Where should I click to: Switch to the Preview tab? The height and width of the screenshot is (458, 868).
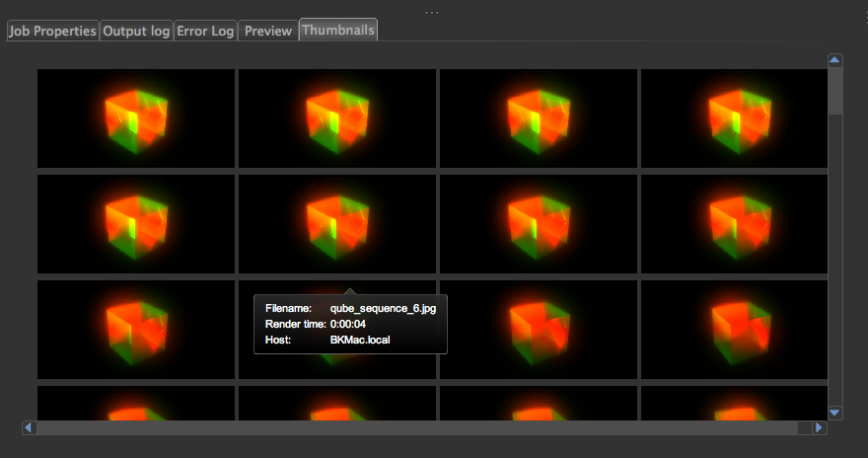click(x=268, y=31)
